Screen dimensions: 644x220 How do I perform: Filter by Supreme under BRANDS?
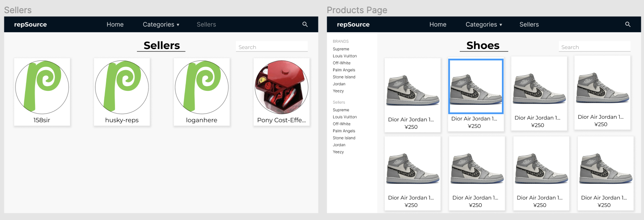click(x=341, y=49)
